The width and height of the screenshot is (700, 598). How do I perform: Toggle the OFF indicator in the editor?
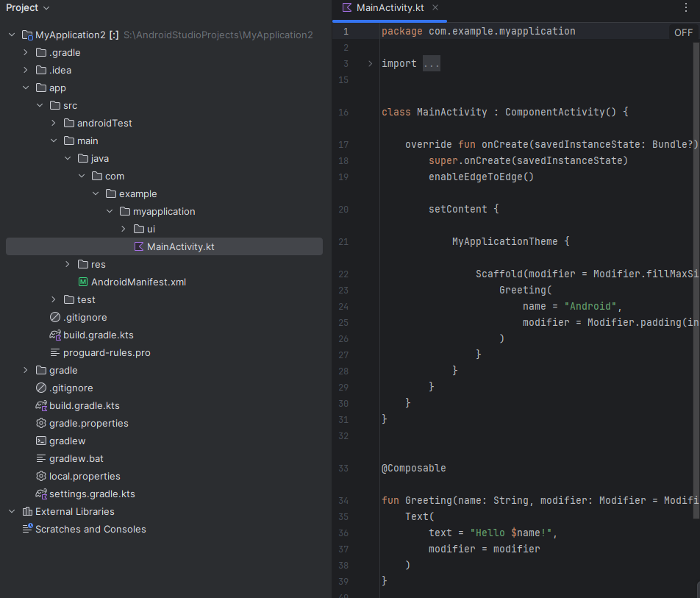683,32
